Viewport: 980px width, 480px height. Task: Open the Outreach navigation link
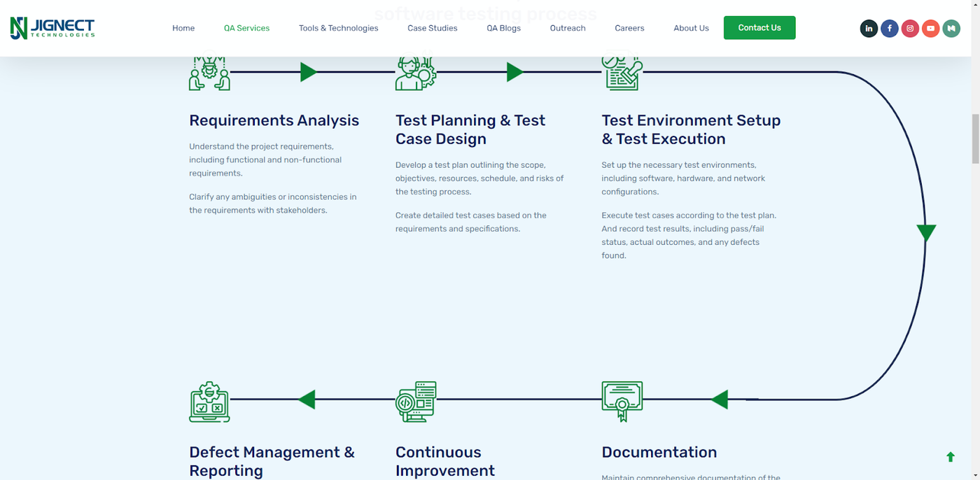tap(568, 28)
